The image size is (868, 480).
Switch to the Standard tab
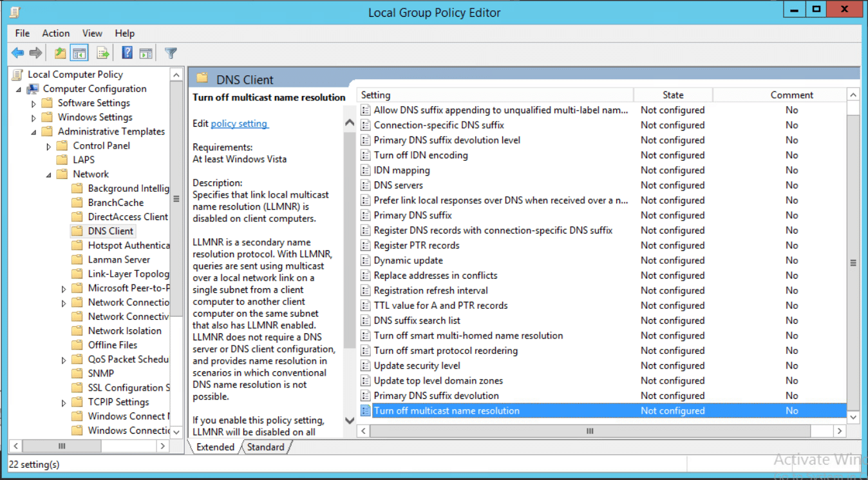click(265, 447)
